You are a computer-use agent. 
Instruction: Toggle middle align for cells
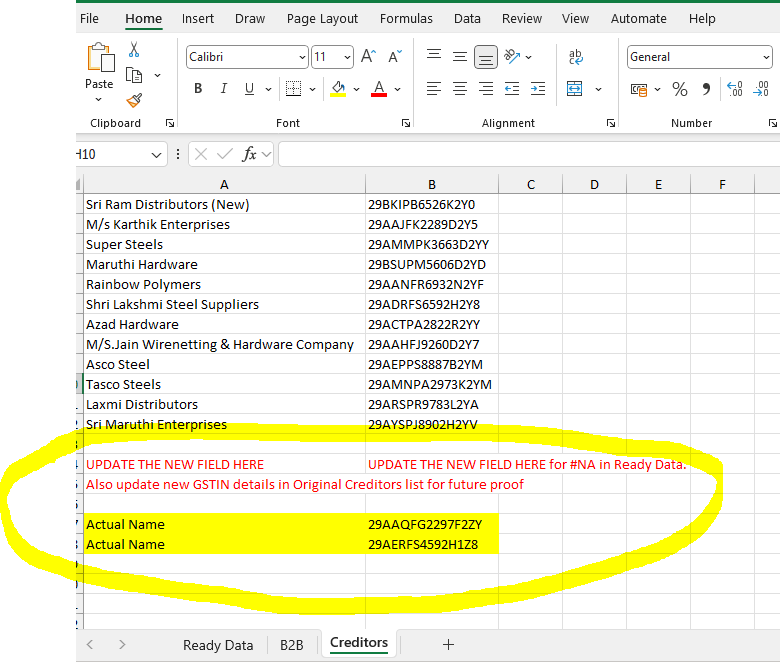[x=460, y=57]
